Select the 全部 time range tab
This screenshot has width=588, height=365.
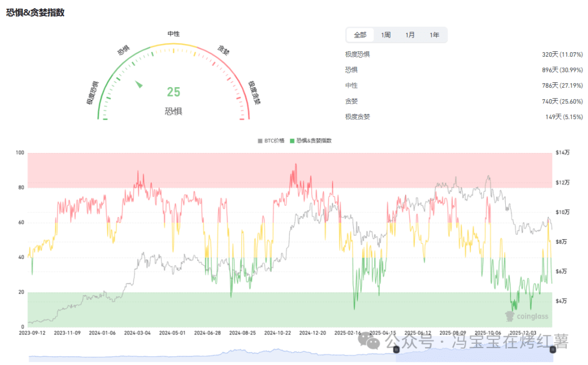(360, 35)
